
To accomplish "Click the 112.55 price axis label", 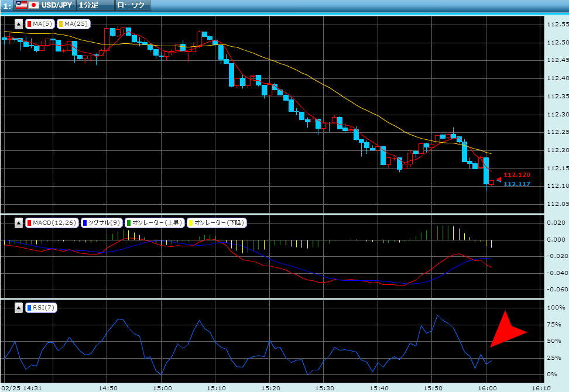I will [x=558, y=25].
